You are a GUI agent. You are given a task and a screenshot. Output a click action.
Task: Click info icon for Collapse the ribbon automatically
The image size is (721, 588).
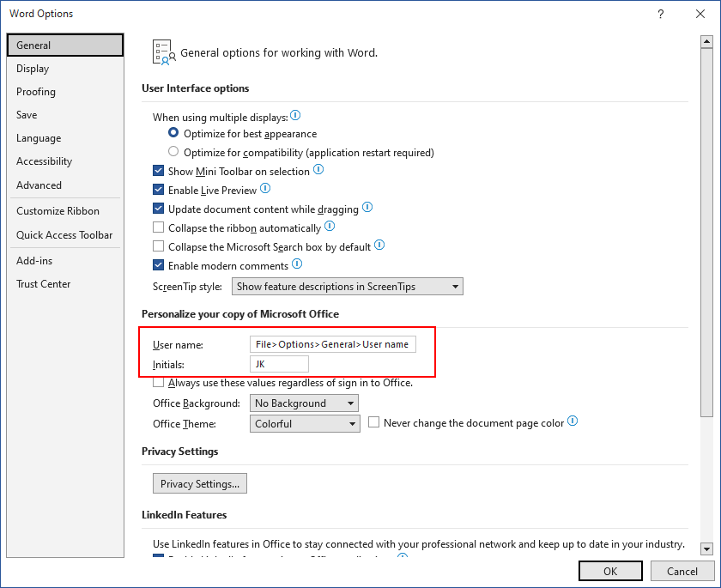330,227
